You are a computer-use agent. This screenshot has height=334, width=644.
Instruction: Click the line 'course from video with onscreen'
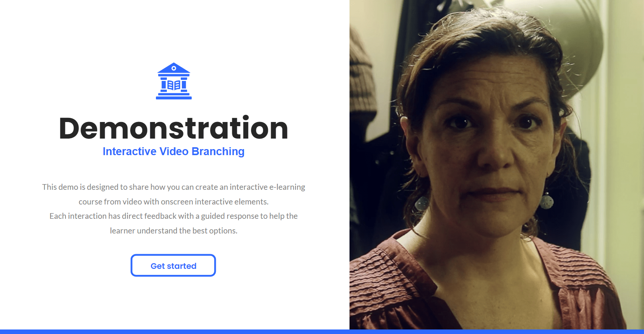[174, 202]
